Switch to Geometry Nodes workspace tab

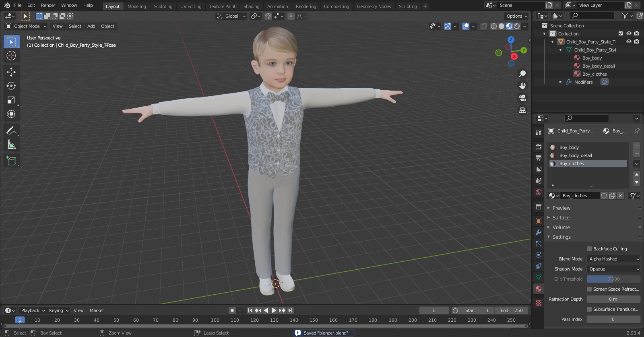pyautogui.click(x=374, y=6)
